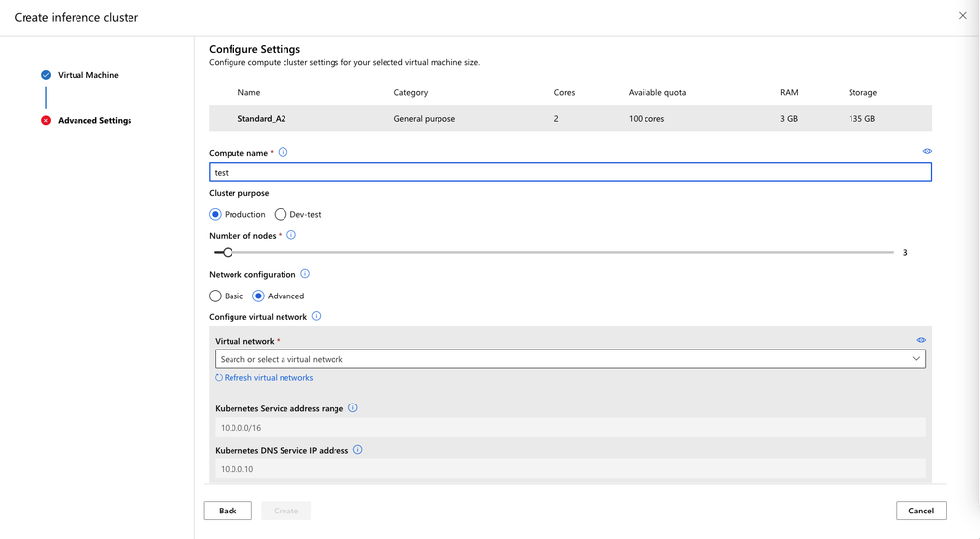The image size is (980, 539).
Task: Click the 3 GB RAM cell
Action: click(x=788, y=118)
